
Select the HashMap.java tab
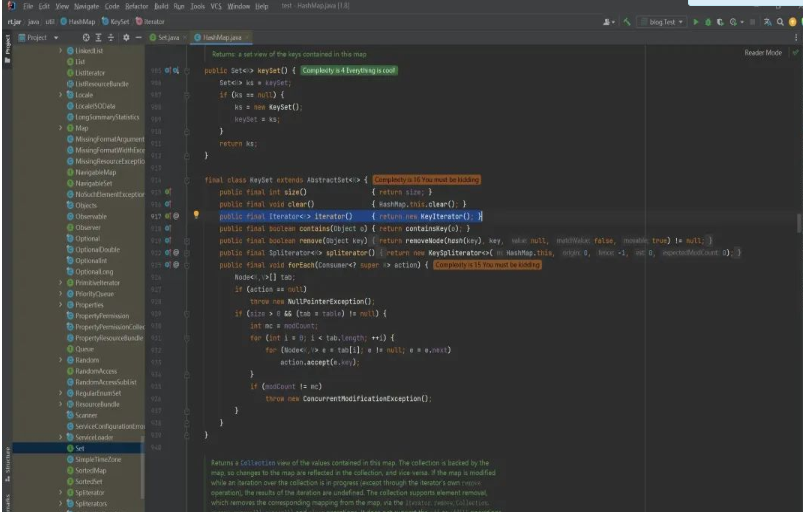221,37
